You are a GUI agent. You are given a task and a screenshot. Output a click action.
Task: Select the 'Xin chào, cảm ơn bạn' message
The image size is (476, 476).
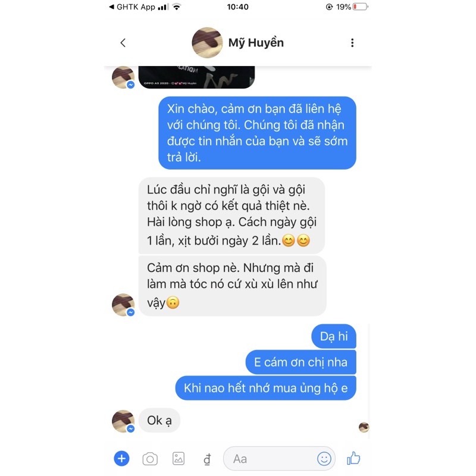click(257, 133)
